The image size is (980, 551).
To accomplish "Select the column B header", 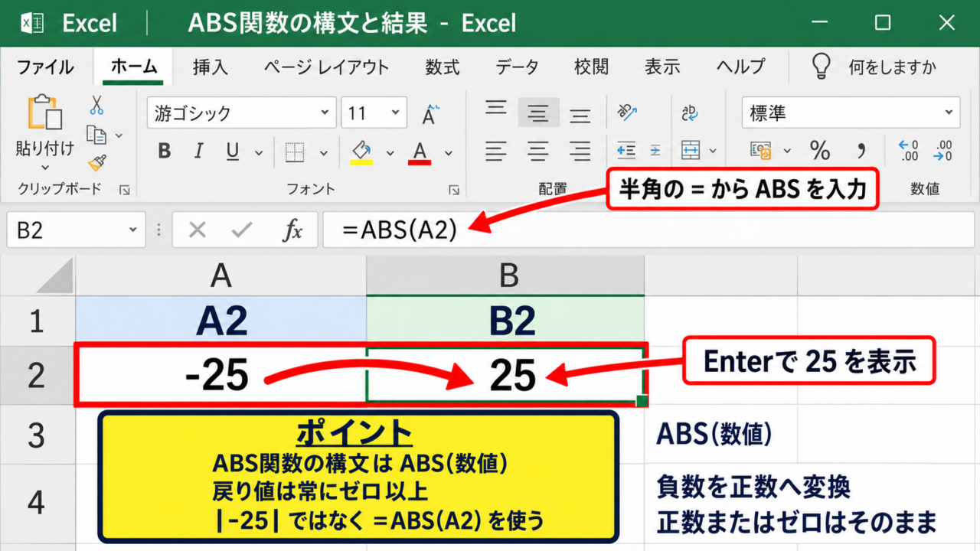I will pyautogui.click(x=505, y=275).
